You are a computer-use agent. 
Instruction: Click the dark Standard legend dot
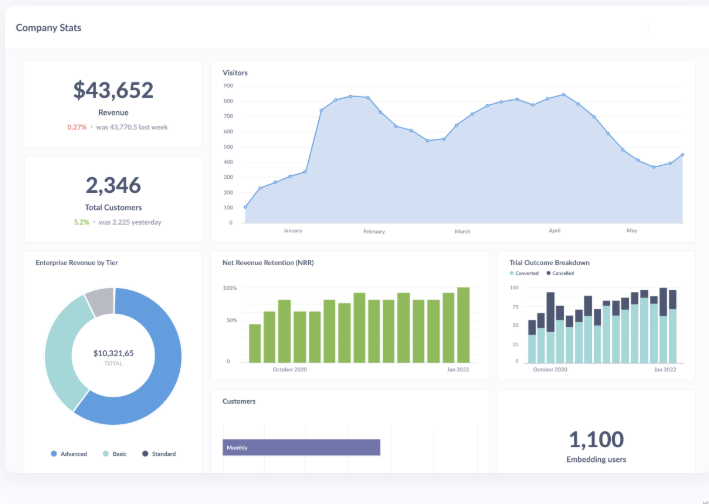click(x=145, y=454)
